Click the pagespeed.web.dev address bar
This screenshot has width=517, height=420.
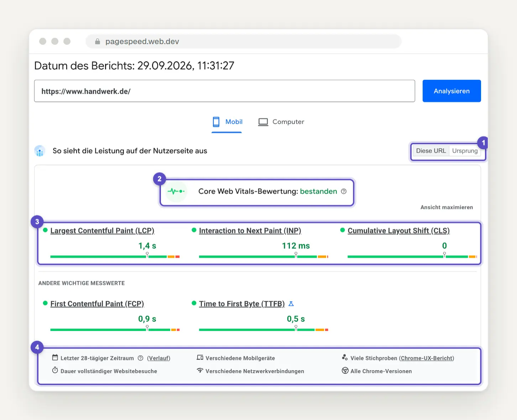244,42
